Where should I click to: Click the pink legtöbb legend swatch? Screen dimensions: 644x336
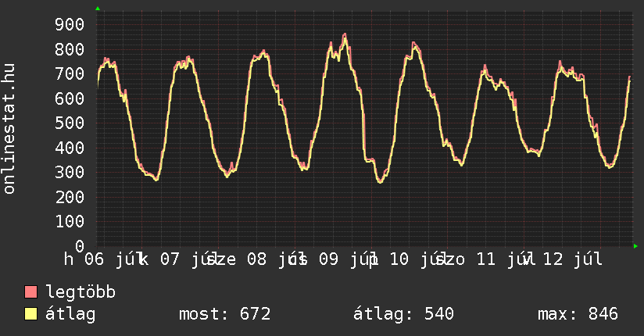(x=30, y=292)
